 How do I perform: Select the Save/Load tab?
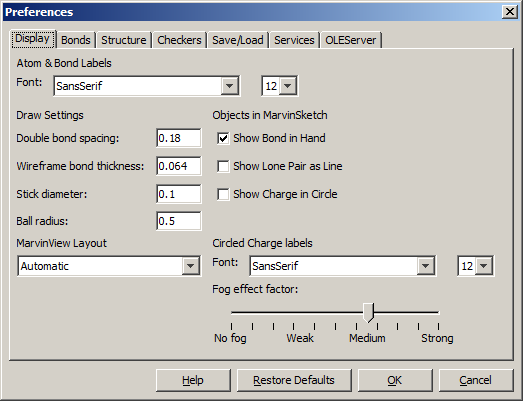(238, 40)
